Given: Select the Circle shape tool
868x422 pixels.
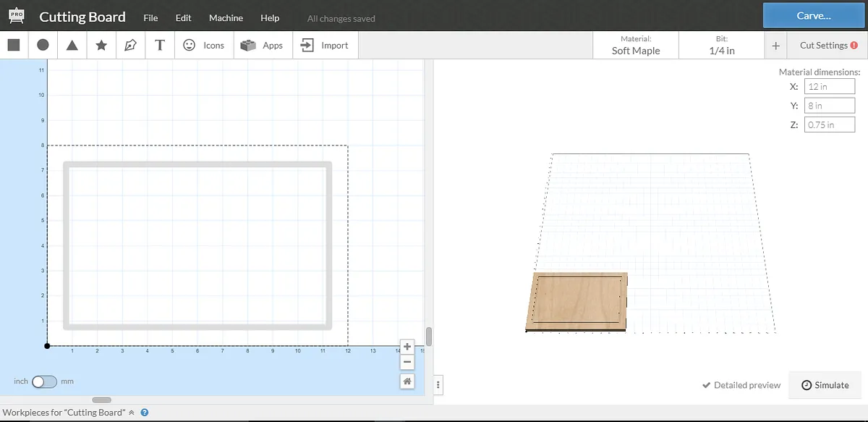Looking at the screenshot, I should (x=43, y=45).
